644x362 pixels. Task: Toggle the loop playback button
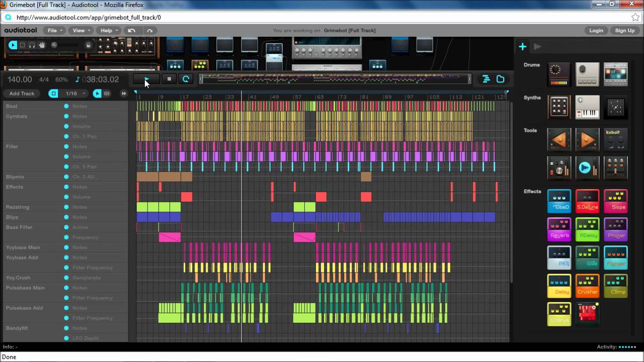tap(186, 79)
